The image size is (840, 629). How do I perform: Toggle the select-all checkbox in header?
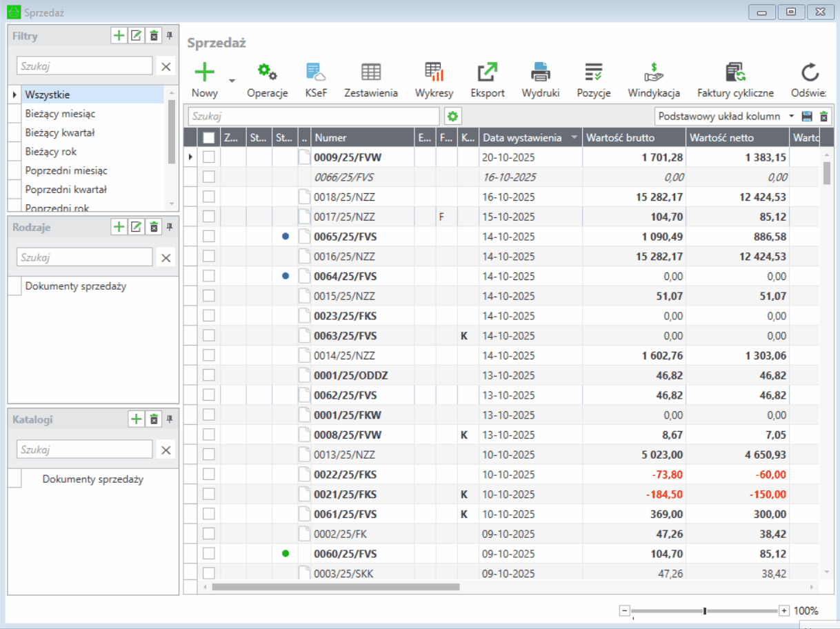coord(209,138)
